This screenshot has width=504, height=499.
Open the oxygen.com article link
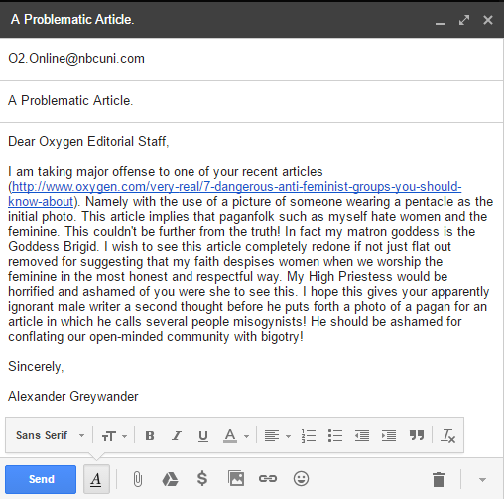click(x=235, y=194)
